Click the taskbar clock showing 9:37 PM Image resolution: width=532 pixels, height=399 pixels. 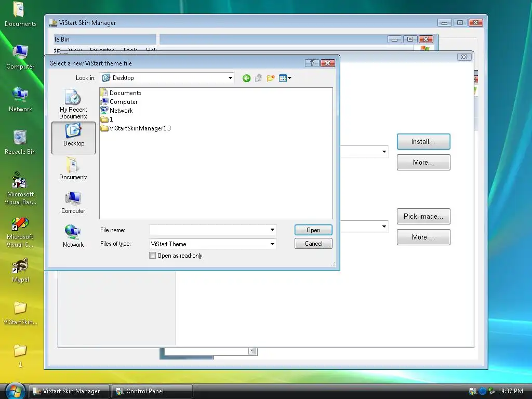point(512,391)
